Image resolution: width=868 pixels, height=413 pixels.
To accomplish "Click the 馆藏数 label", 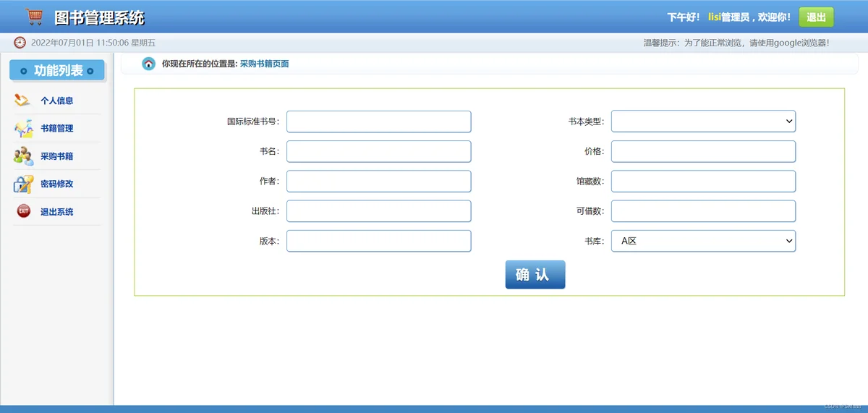I will [590, 182].
